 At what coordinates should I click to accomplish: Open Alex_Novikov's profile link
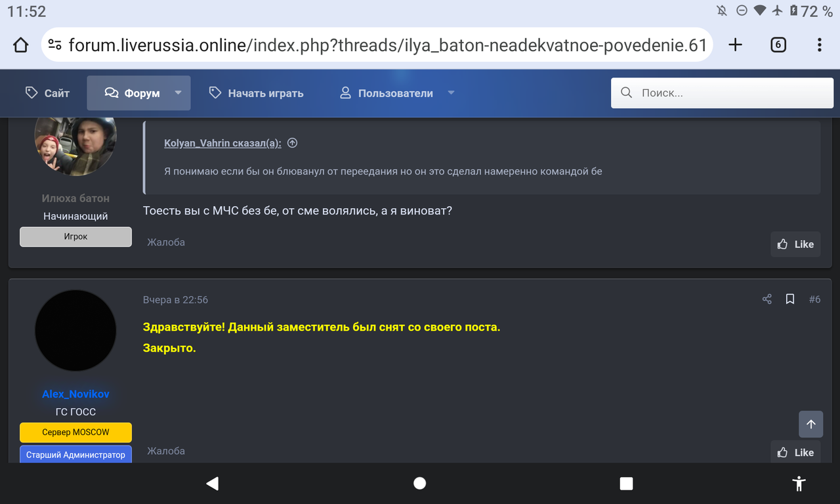75,394
